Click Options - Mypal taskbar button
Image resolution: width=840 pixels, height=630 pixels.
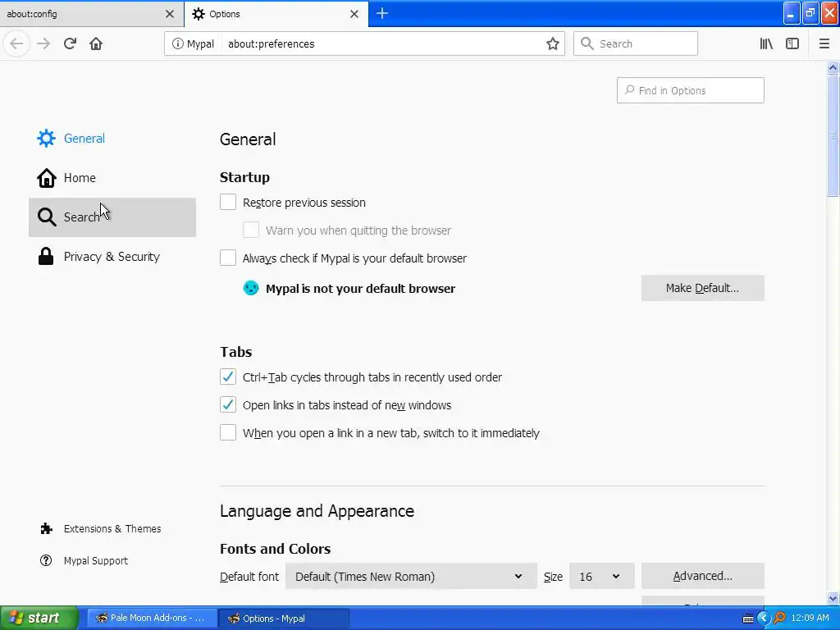click(284, 619)
